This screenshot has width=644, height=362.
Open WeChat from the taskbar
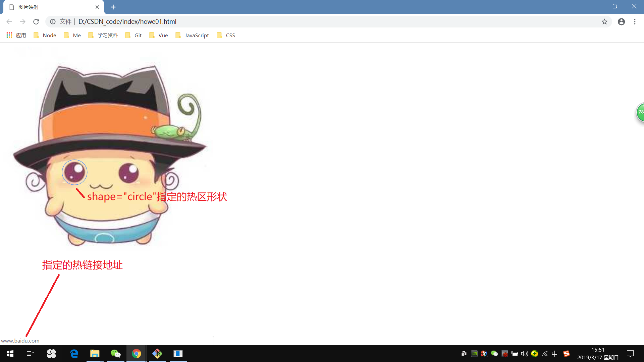pos(116,354)
